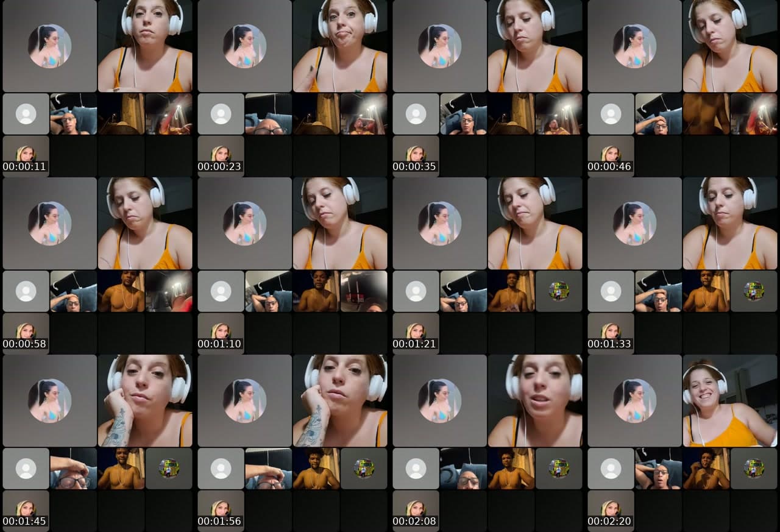Click the timestamp 00:02:08

(x=414, y=521)
